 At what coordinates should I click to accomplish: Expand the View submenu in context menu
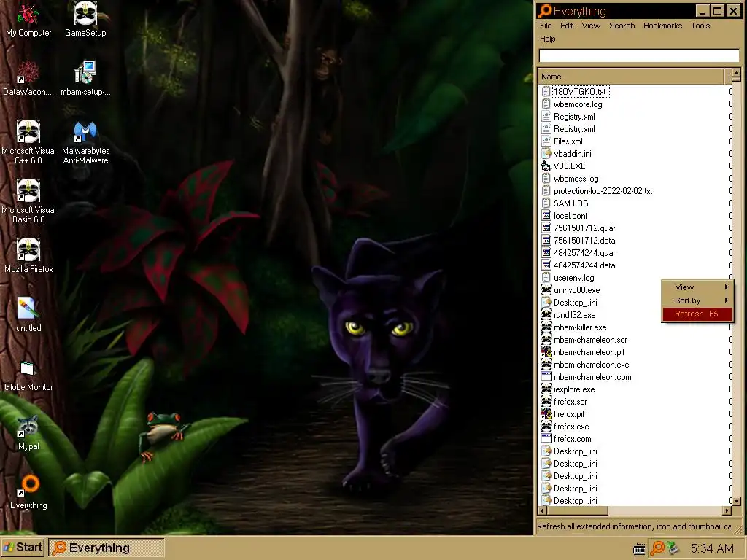(697, 287)
